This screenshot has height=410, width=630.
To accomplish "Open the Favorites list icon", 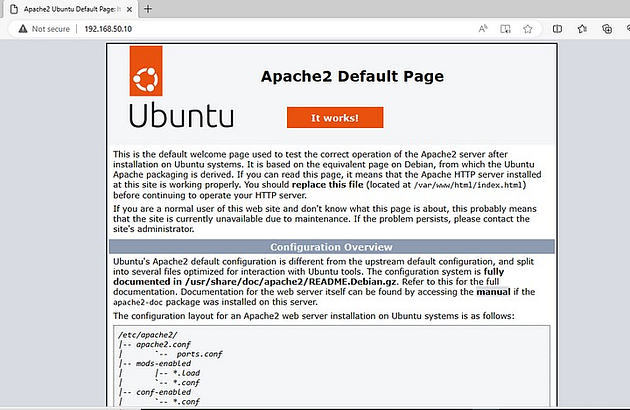I will 582,29.
